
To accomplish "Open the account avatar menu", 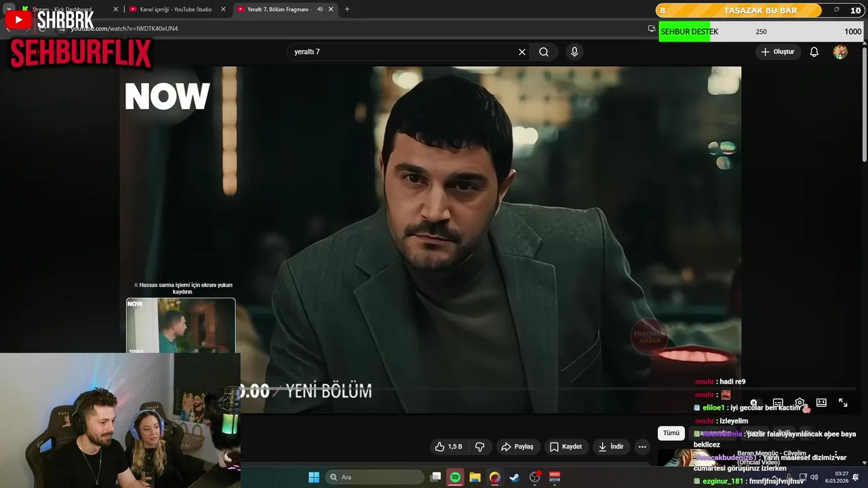I will 840,52.
